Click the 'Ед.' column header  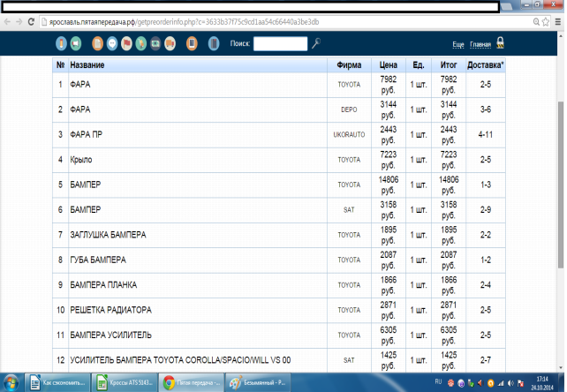tap(419, 65)
